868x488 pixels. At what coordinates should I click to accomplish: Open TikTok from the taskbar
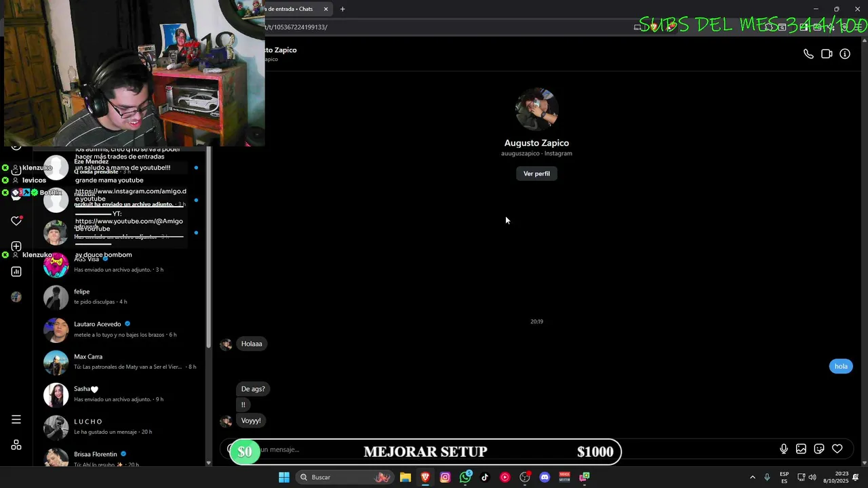(x=485, y=477)
